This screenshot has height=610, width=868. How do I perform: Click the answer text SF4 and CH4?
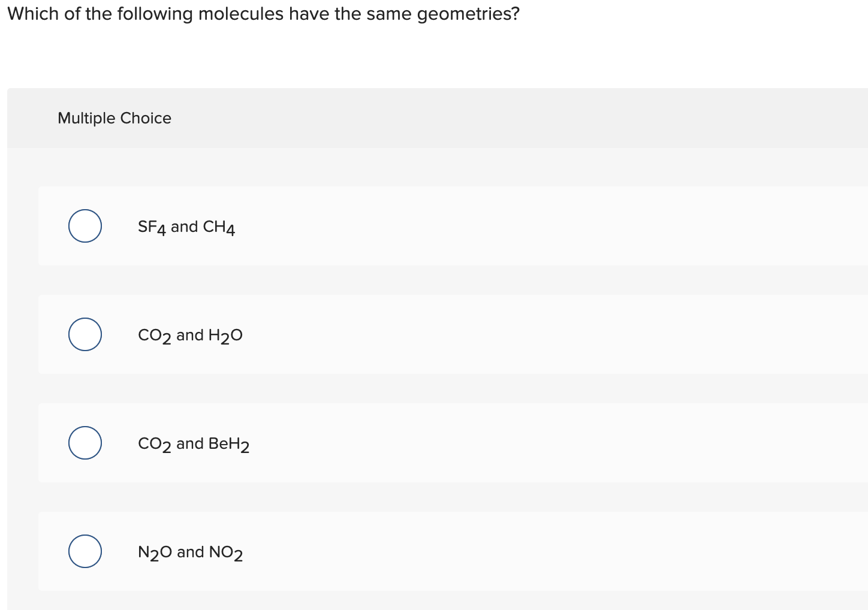coord(186,226)
